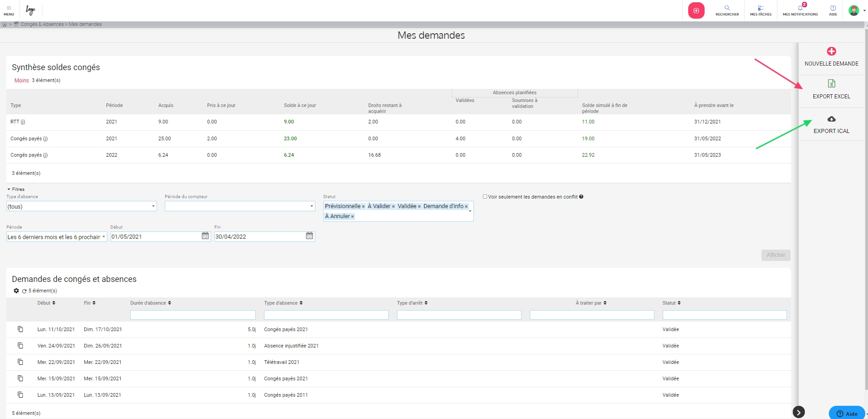Screen dimensions: 868x419
Task: Open the table settings gear icon
Action: tap(16, 291)
